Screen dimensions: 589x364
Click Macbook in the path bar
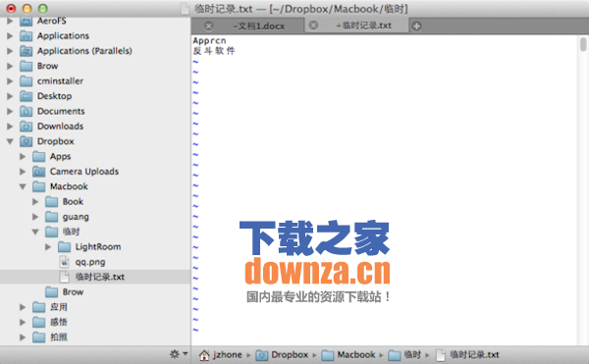pos(348,354)
